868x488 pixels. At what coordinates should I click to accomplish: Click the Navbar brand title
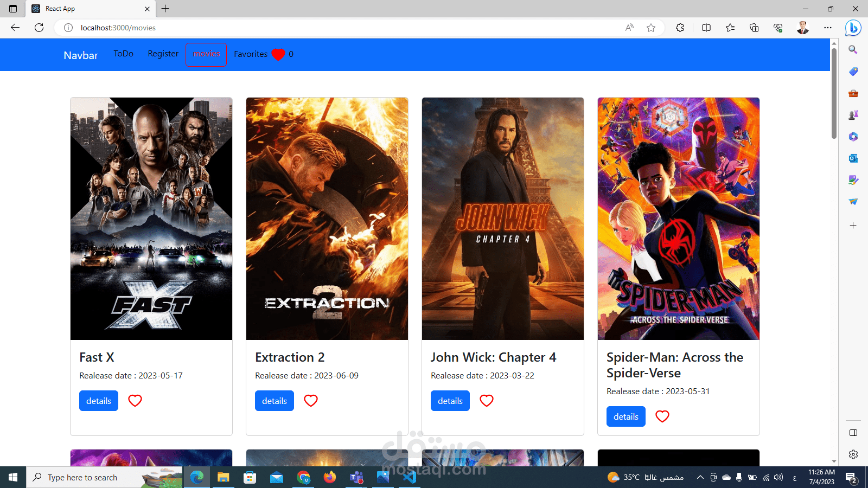[x=81, y=55]
